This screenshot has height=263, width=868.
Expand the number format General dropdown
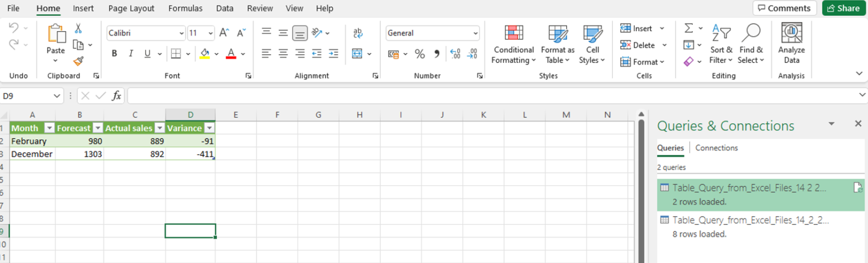coord(475,33)
